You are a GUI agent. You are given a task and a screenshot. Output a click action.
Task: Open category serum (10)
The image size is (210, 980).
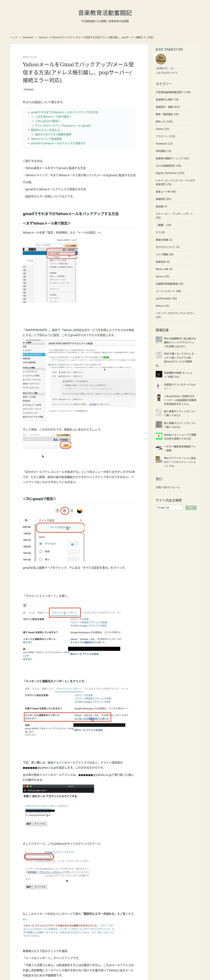162,277
